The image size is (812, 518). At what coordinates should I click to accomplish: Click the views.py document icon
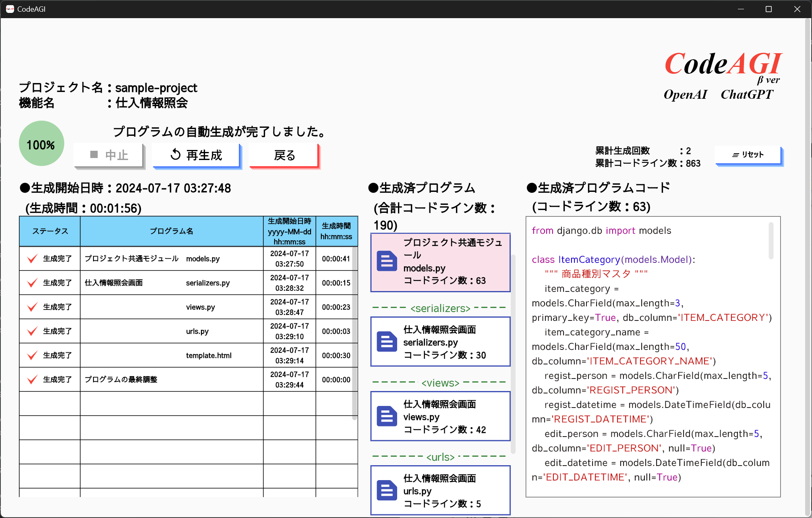(387, 416)
